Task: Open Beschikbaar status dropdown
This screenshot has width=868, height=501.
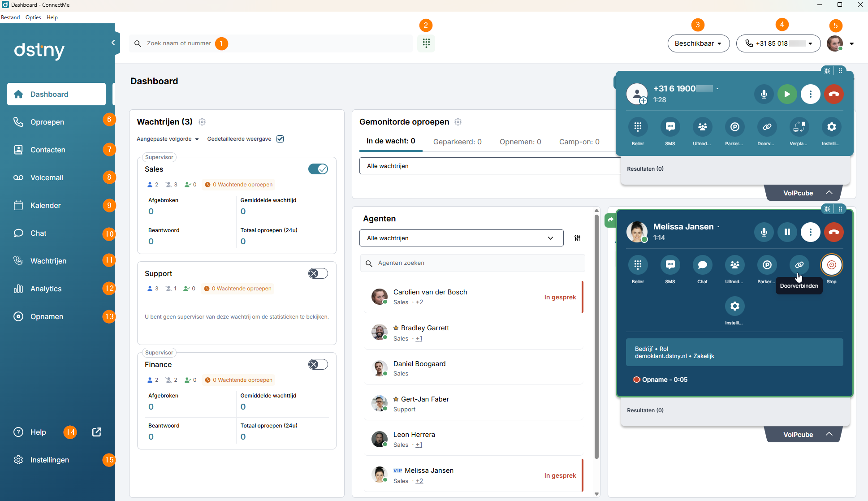Action: click(x=698, y=43)
